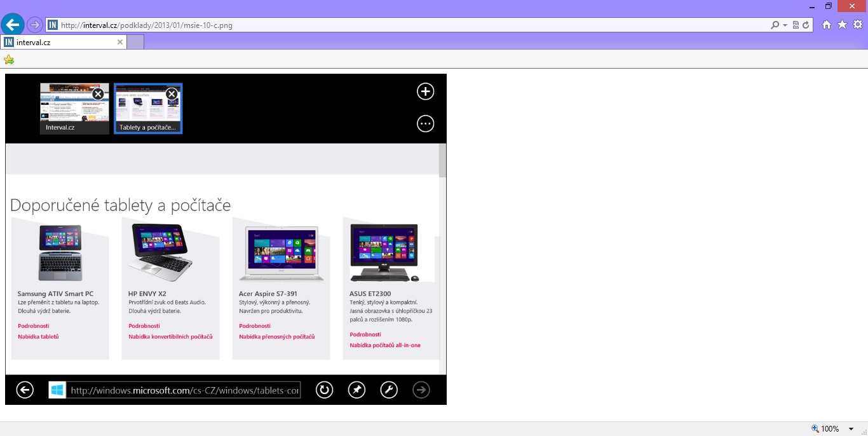The image size is (868, 436).
Task: Click the Samsung ATIV Smart PC title
Action: coord(55,294)
